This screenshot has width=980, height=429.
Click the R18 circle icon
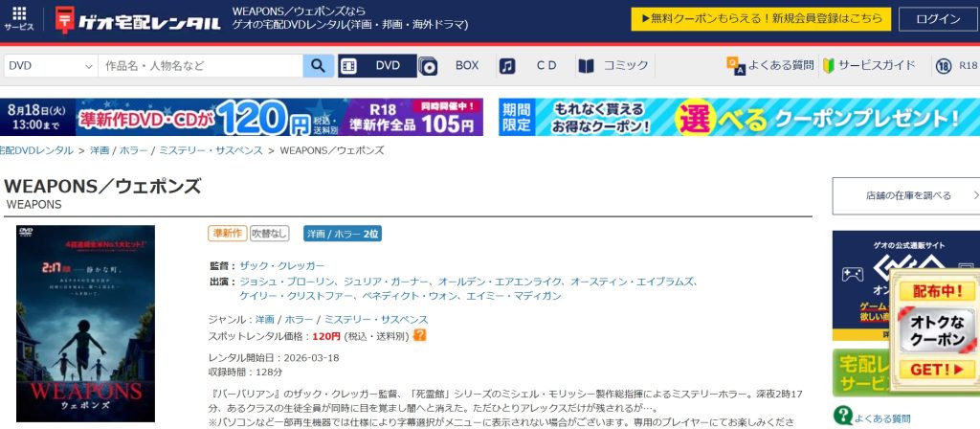[944, 66]
